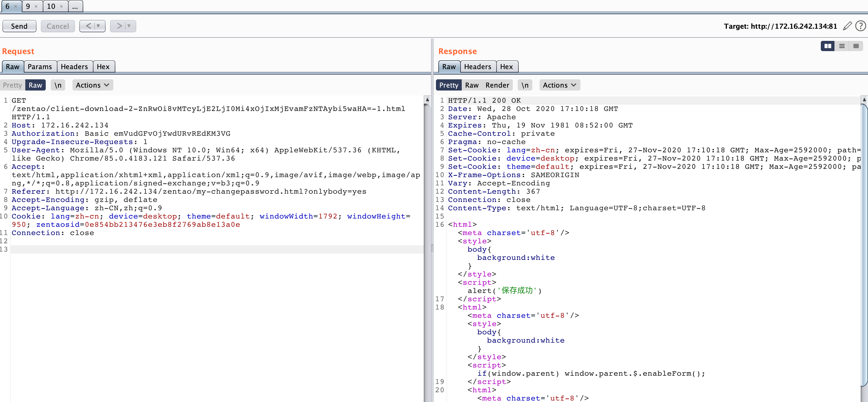
Task: Click the Content-Length: 367 header
Action: click(494, 192)
